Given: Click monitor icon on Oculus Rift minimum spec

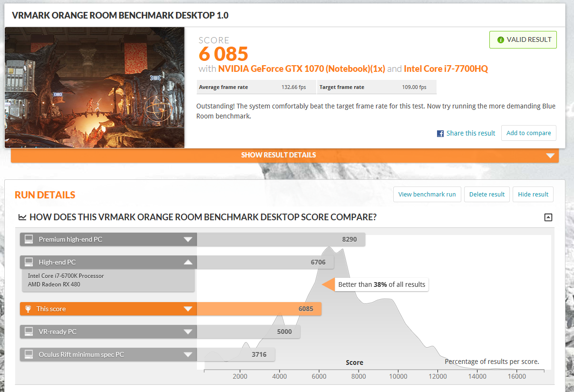Looking at the screenshot, I should pyautogui.click(x=29, y=354).
